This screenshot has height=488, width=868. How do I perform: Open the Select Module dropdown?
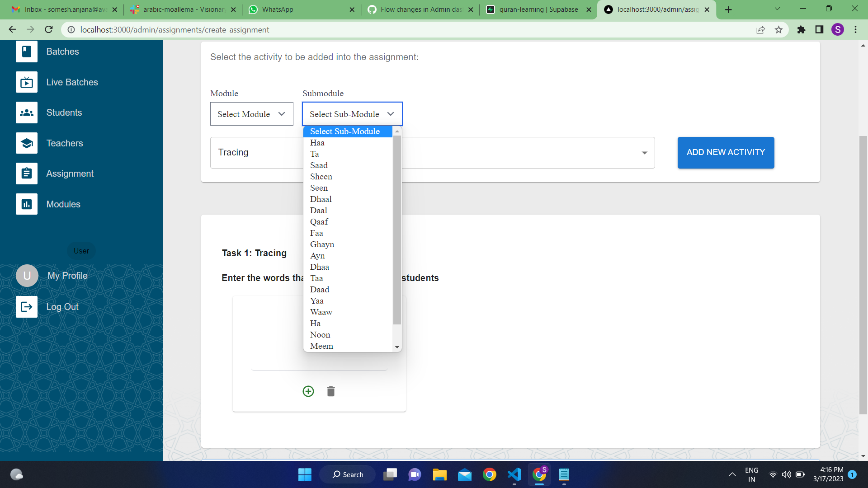pos(251,114)
